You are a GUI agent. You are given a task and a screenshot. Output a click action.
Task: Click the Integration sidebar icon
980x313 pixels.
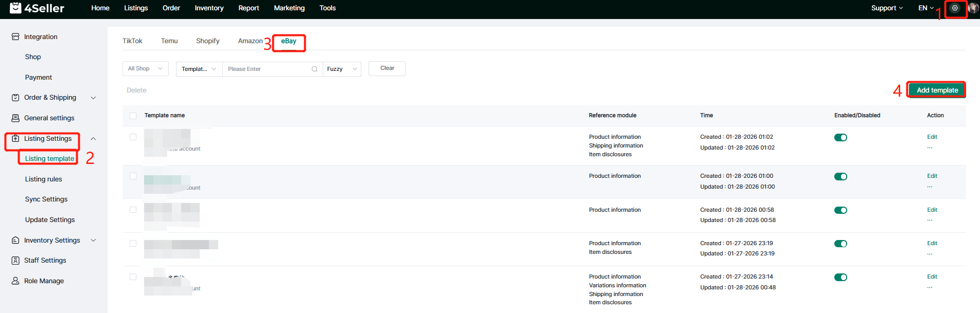pyautogui.click(x=15, y=37)
